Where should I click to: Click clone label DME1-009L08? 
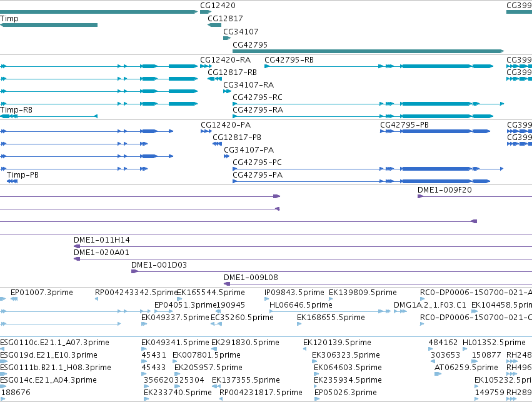point(251,278)
